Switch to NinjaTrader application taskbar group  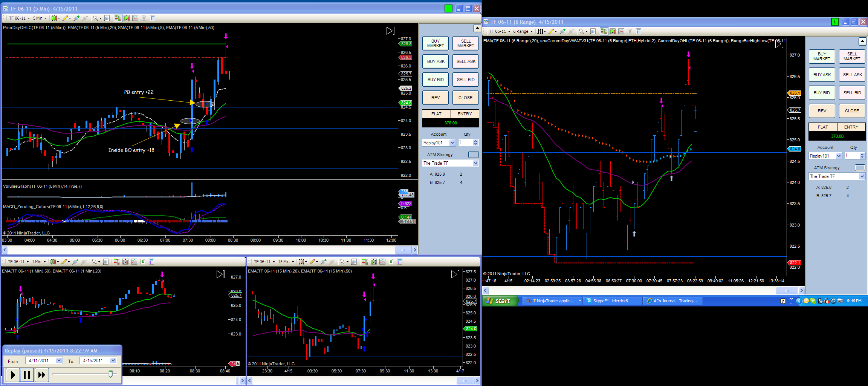pyautogui.click(x=552, y=301)
